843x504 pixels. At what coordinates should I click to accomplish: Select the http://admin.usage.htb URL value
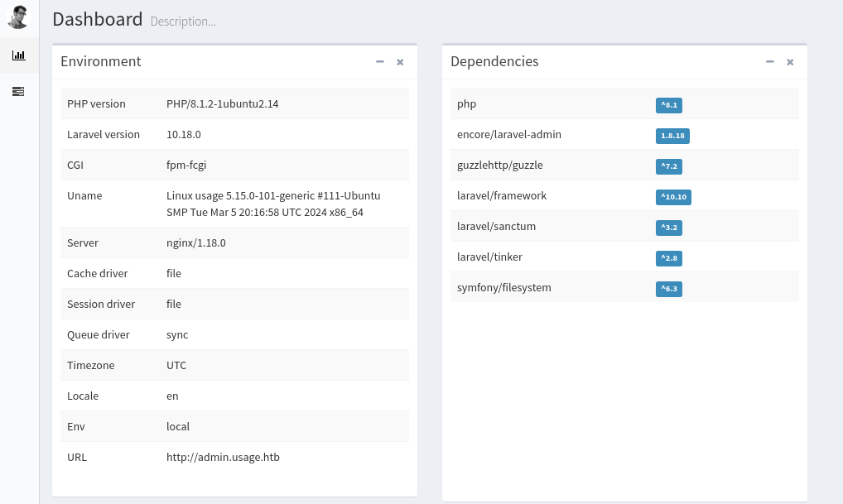[x=223, y=458]
